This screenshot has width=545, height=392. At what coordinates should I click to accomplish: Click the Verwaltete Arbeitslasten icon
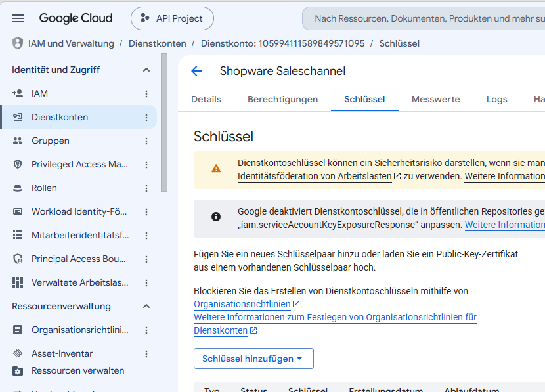[x=18, y=282]
